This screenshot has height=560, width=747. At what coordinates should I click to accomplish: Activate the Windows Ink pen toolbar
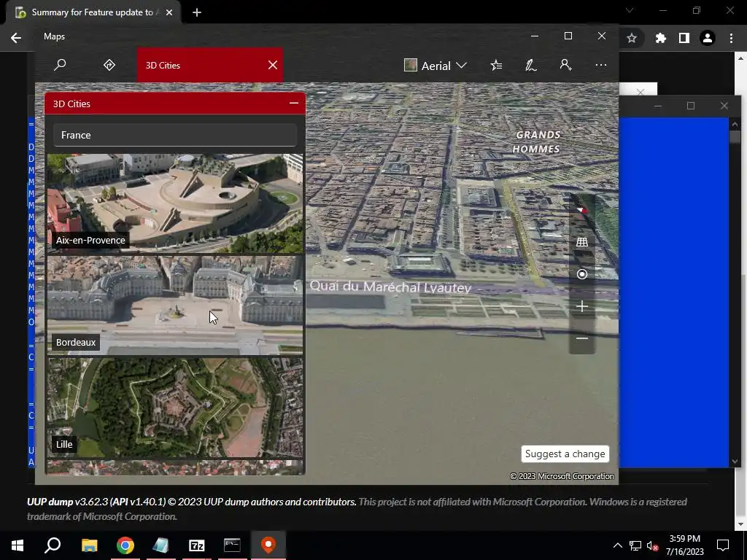[531, 65]
